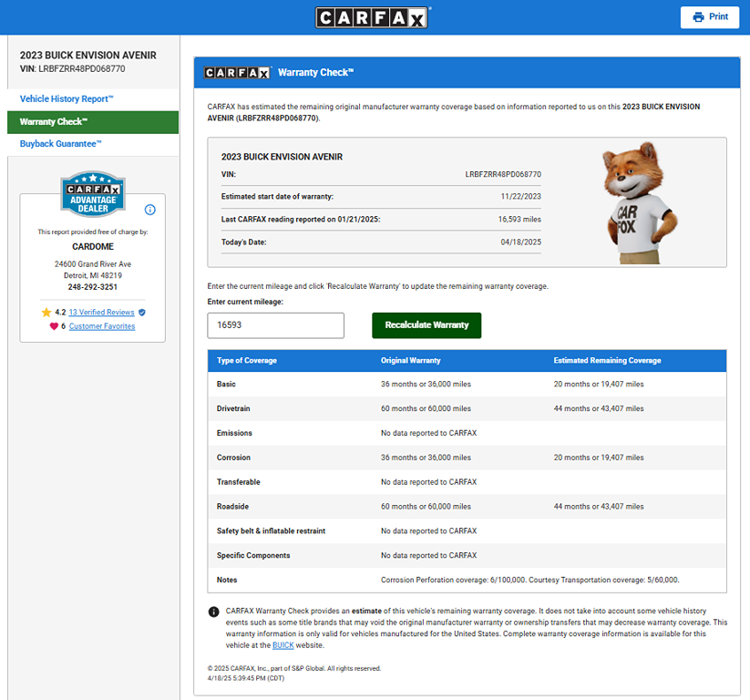Click the info icon beside the warranty disclaimer

click(213, 612)
